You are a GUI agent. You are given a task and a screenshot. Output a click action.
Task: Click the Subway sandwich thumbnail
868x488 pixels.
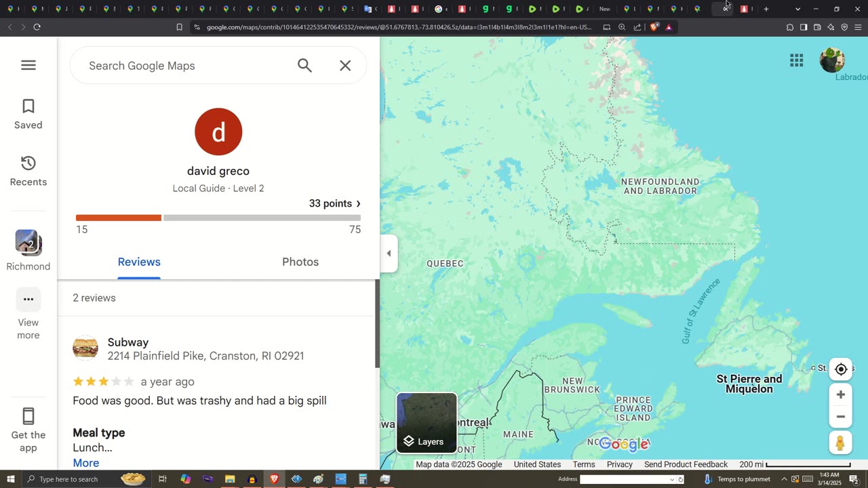[x=85, y=348]
